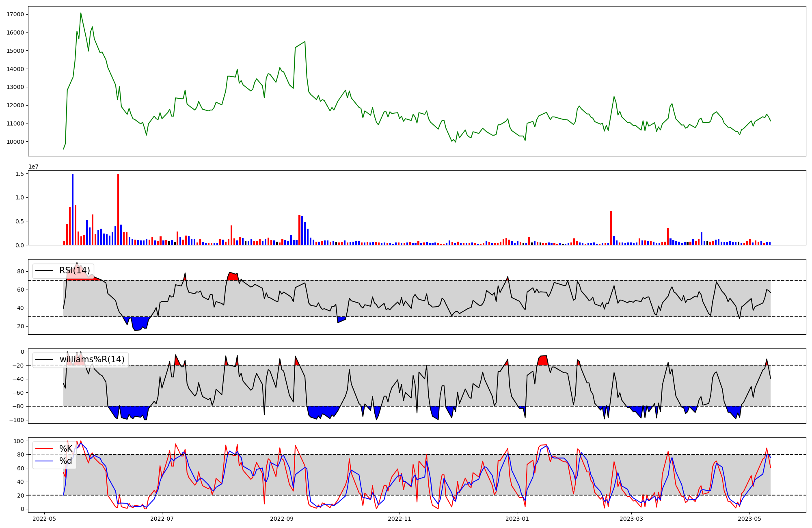This screenshot has height=528, width=812.
Task: Click the %K legend entry text
Action: [x=66, y=449]
